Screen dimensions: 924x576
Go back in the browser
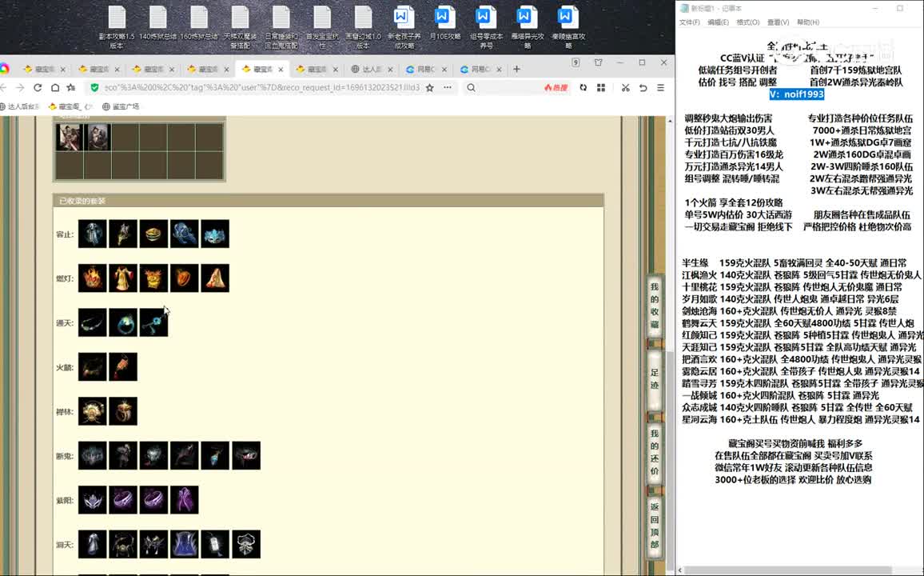tap(3, 87)
